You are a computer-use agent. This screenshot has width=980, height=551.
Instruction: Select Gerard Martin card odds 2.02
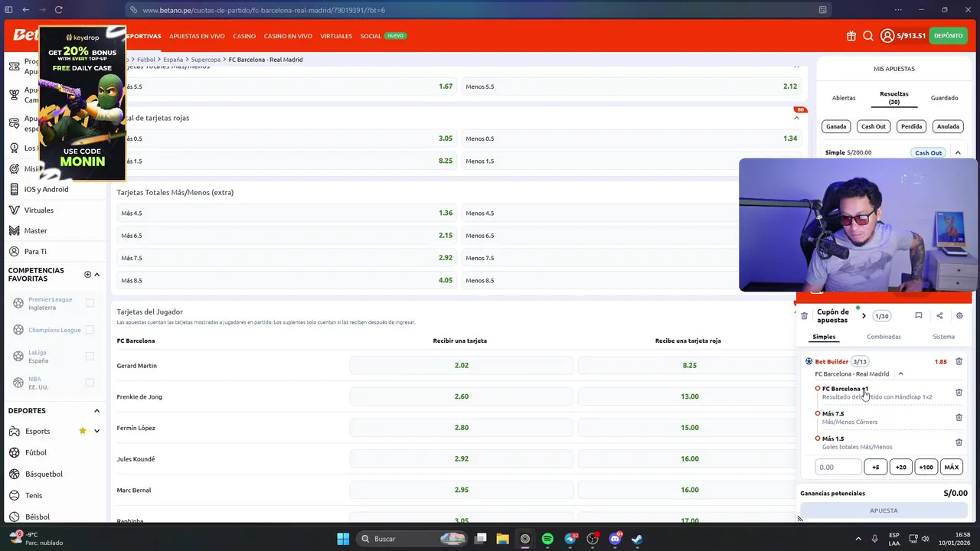pyautogui.click(x=461, y=366)
